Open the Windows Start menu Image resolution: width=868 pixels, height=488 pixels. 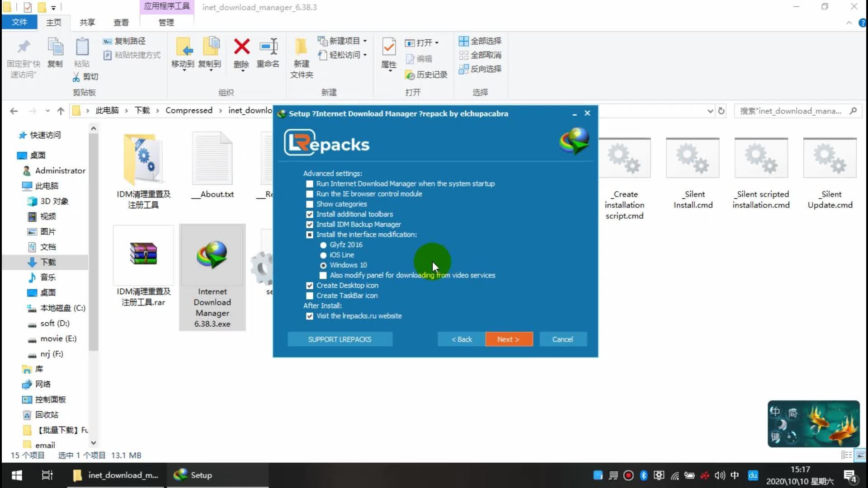pyautogui.click(x=17, y=475)
